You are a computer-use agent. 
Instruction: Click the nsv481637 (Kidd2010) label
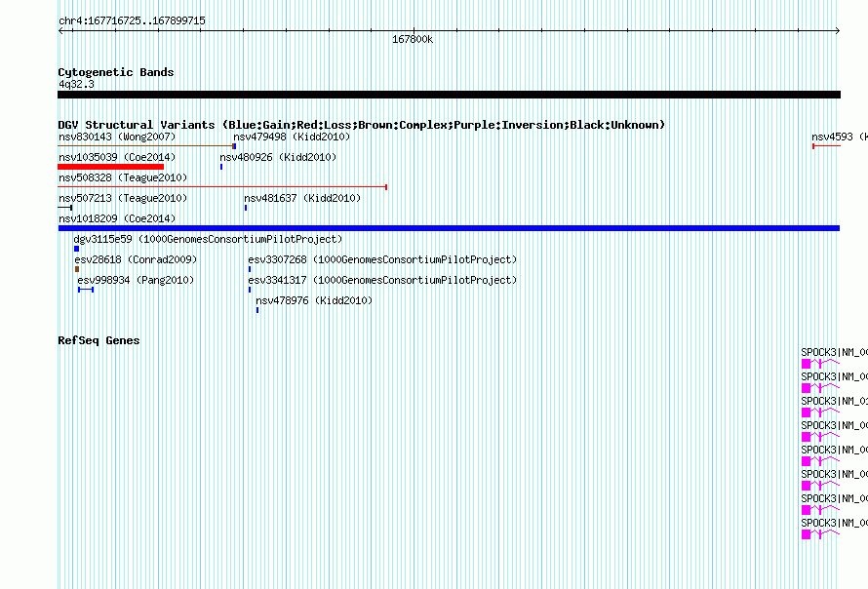click(302, 198)
